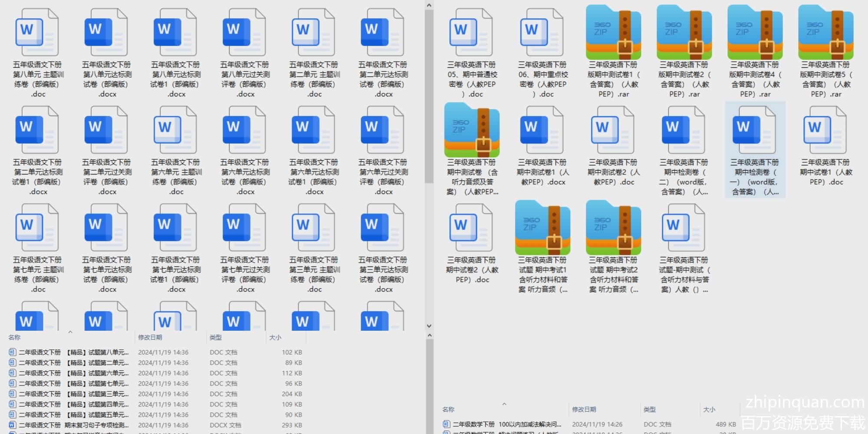Click highlighted 期中检测卷（一）word版 document icon
The image size is (868, 434).
click(754, 130)
